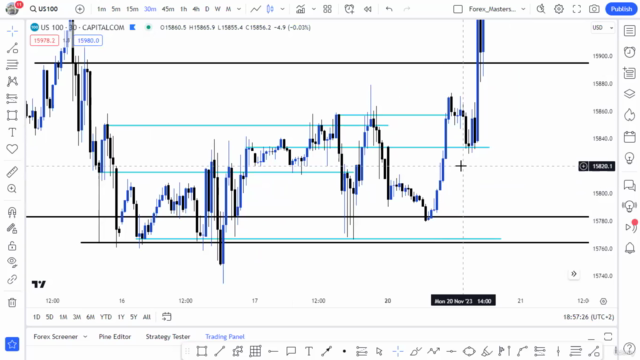The height and width of the screenshot is (360, 640).
Task: Select the 1h timeframe
Action: tap(184, 9)
